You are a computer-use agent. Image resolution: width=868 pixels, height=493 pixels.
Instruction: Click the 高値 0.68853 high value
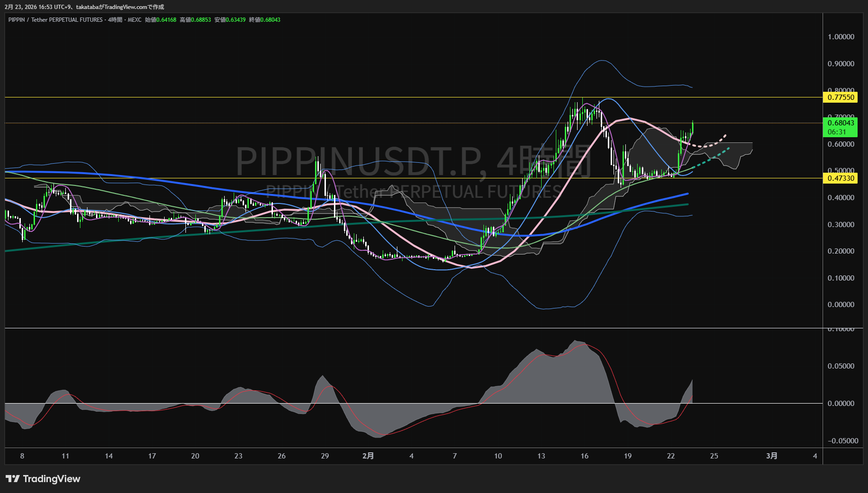pyautogui.click(x=195, y=20)
